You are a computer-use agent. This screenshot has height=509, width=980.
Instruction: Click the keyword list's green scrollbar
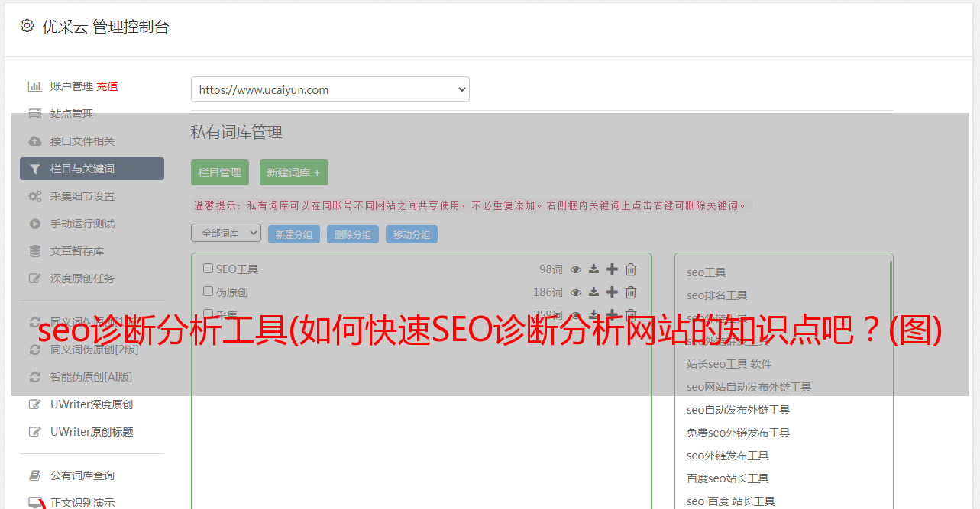point(891,294)
